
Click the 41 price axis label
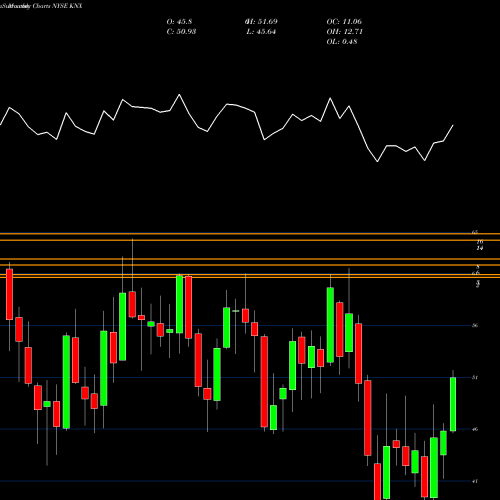pyautogui.click(x=475, y=481)
